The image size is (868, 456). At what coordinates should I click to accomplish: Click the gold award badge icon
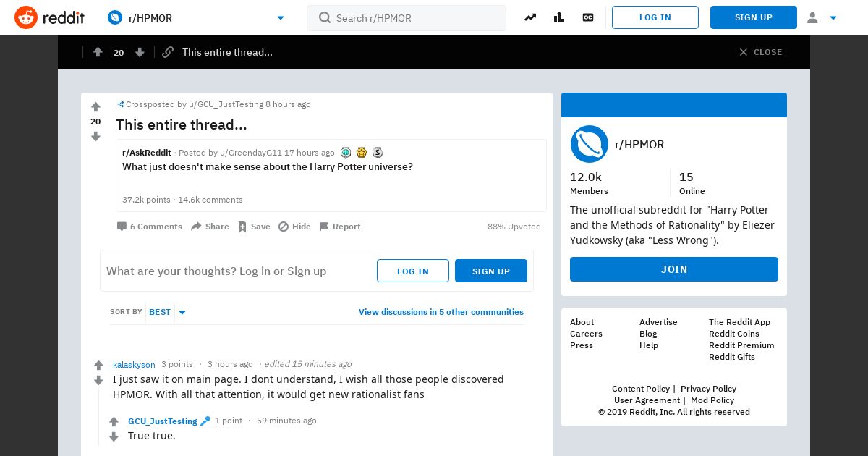(x=362, y=153)
